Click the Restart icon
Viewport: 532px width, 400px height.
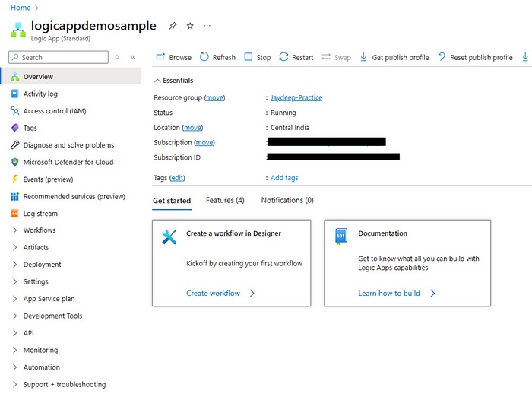tap(283, 57)
